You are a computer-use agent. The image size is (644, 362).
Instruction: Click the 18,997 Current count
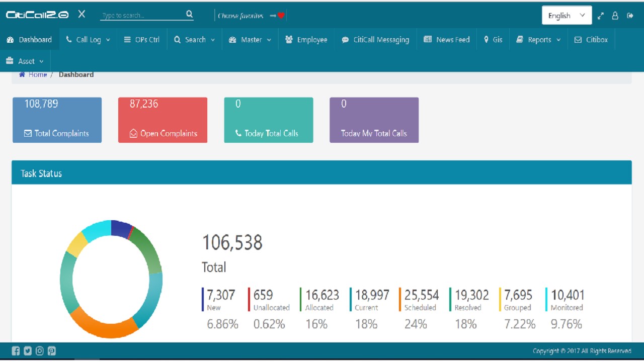tap(372, 295)
